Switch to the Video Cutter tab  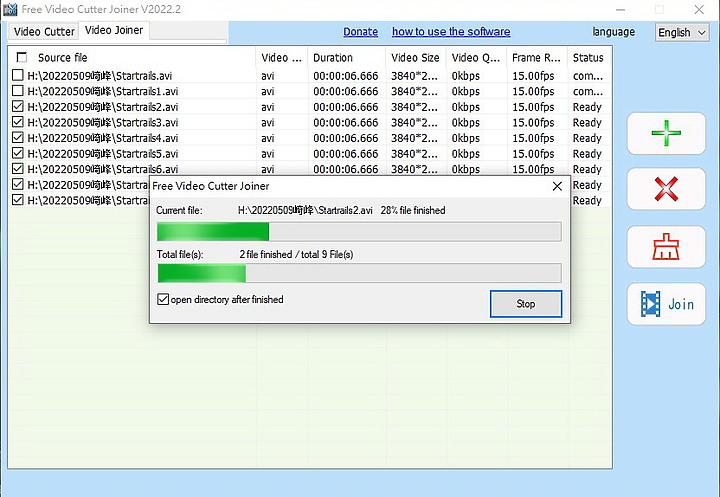click(44, 32)
